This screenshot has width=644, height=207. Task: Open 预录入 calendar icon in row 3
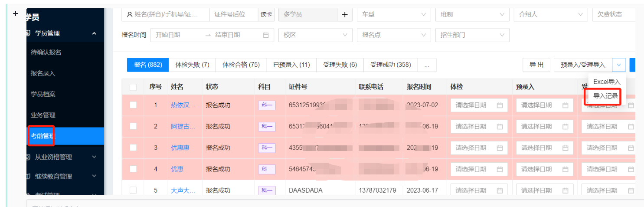coord(565,148)
